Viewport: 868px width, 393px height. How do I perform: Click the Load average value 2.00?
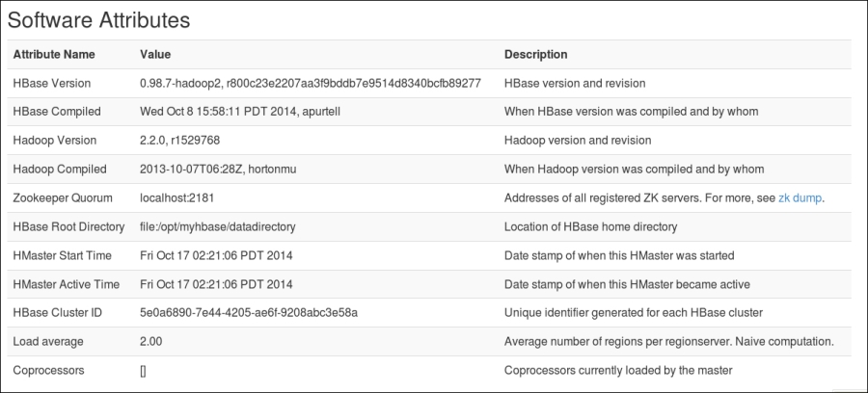(x=151, y=342)
